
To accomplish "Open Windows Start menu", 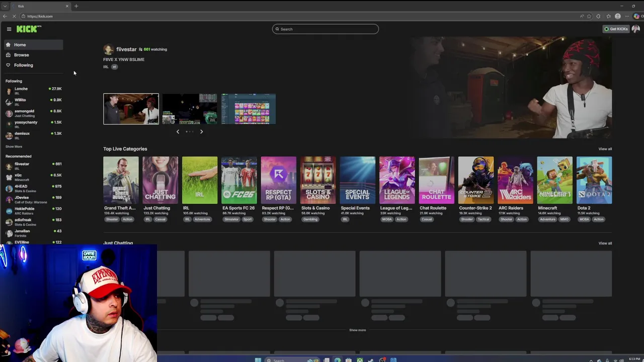I will pyautogui.click(x=258, y=359).
